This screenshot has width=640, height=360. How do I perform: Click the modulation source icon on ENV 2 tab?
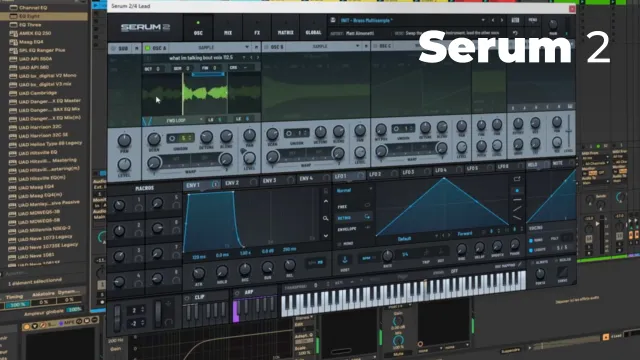coord(253,183)
